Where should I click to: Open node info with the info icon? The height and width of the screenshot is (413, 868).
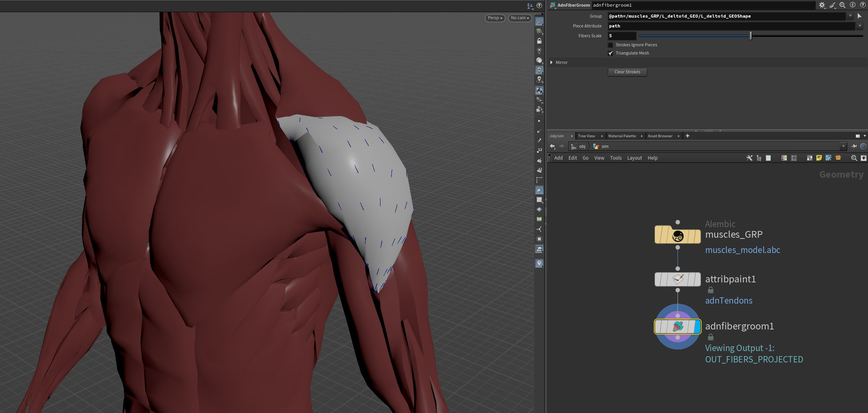[853, 5]
